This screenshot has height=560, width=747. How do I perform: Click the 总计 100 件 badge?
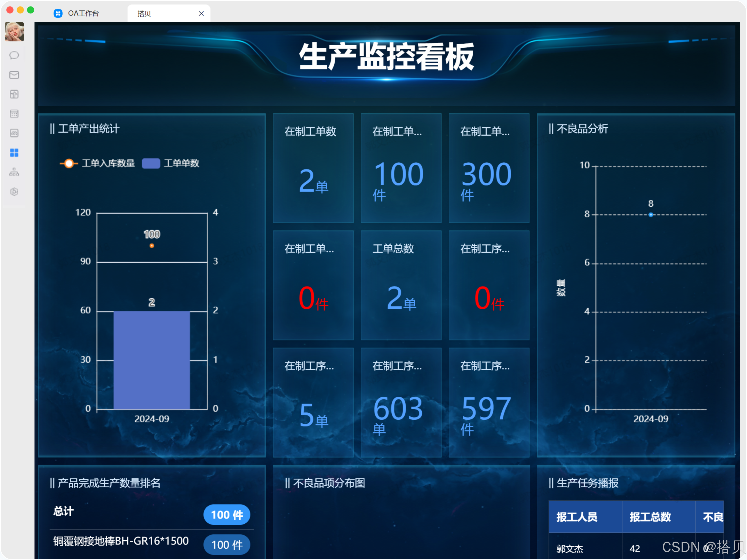227,515
